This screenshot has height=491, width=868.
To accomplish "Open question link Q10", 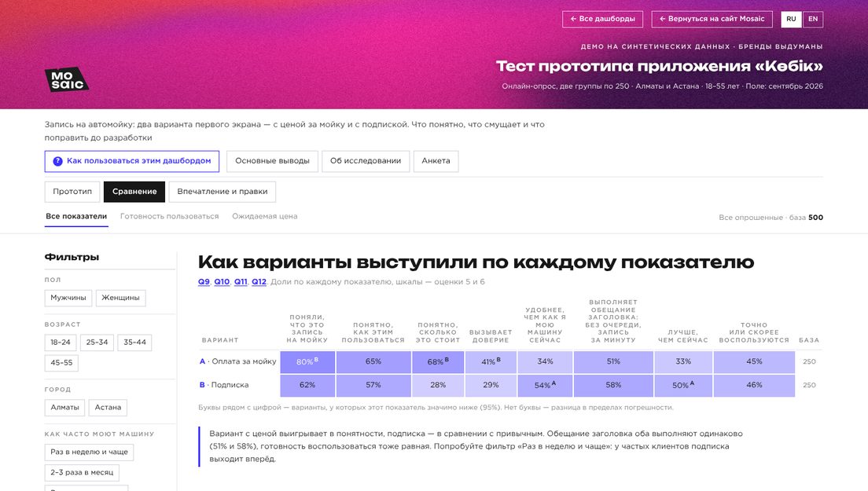I will coord(222,282).
